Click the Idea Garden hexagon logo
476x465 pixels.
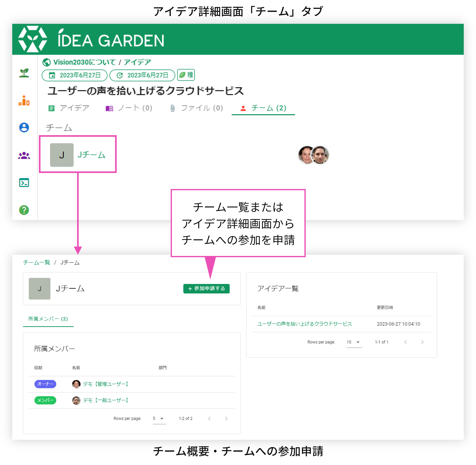coord(33,39)
